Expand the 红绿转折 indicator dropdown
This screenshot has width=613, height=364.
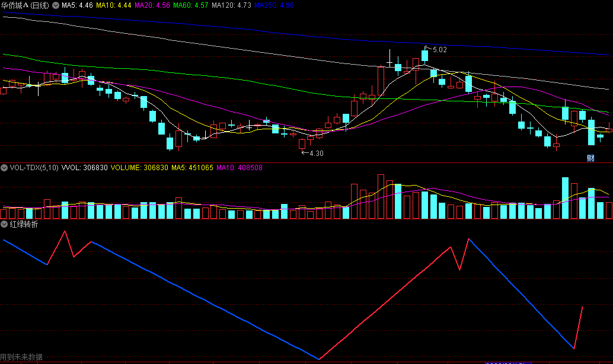click(4, 224)
